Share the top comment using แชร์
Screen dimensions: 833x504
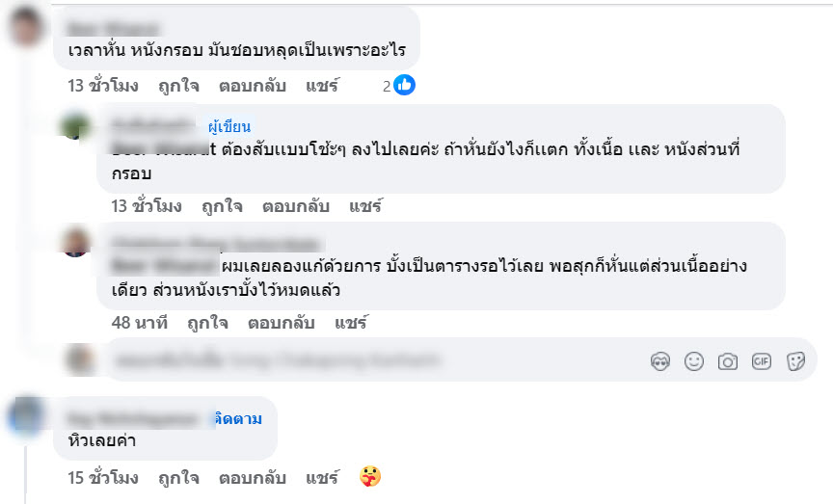[322, 86]
